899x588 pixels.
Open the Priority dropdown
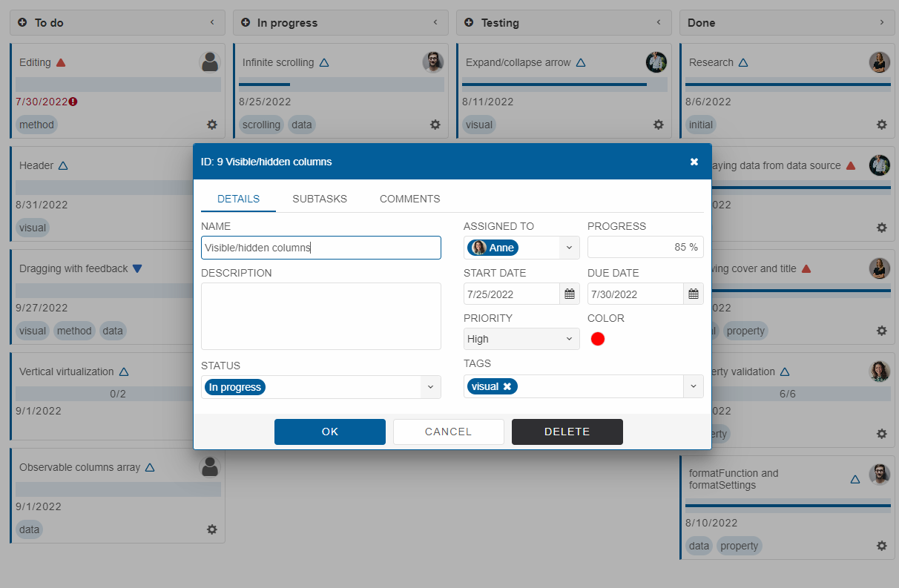click(x=521, y=339)
